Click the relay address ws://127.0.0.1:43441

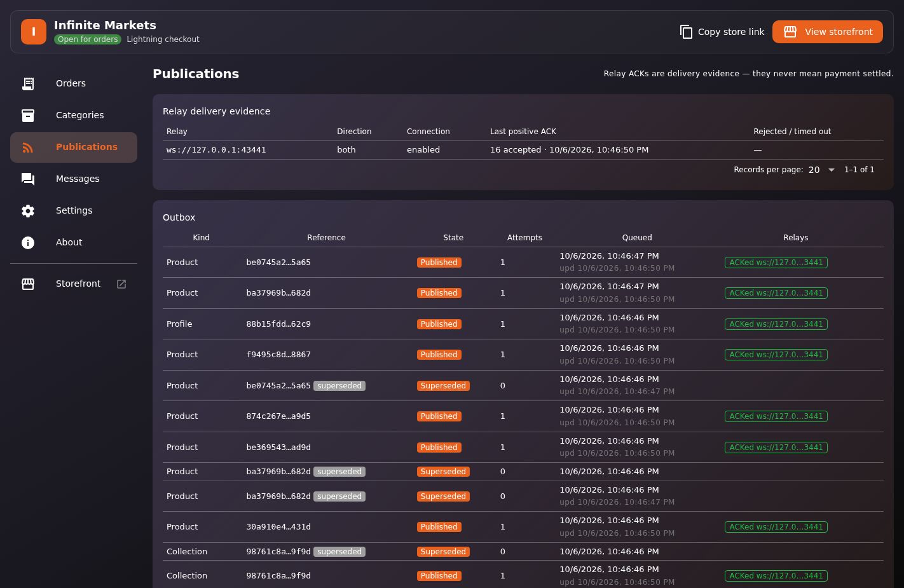(x=216, y=150)
